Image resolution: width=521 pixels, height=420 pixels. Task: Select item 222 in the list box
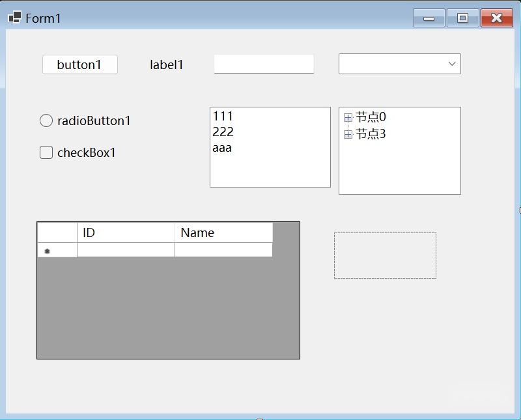[223, 132]
